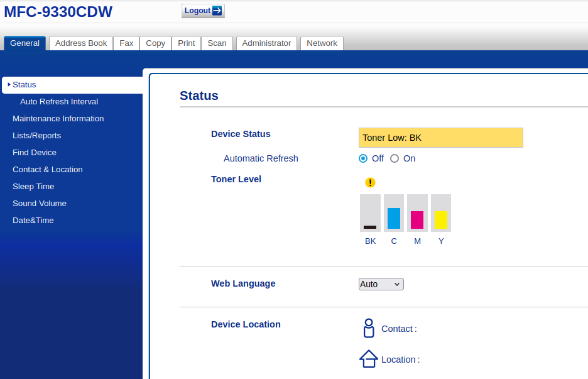
Task: Click the magenta (M) toner level bar
Action: click(417, 213)
